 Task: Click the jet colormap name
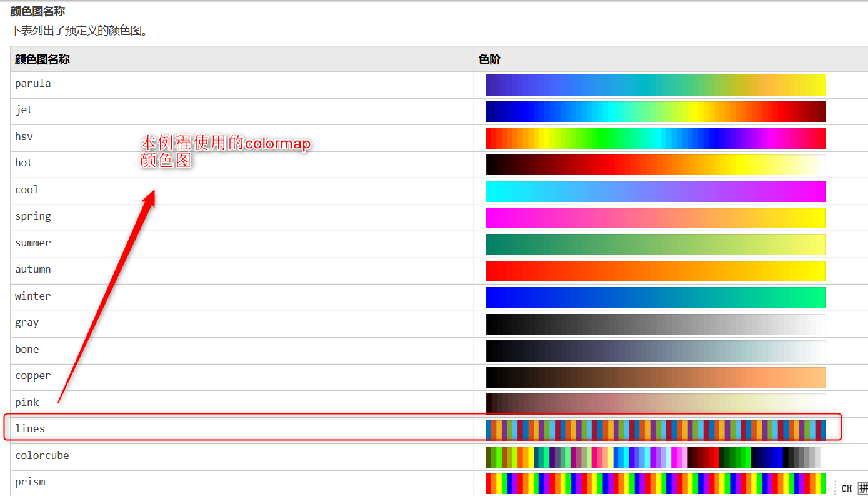tap(24, 110)
